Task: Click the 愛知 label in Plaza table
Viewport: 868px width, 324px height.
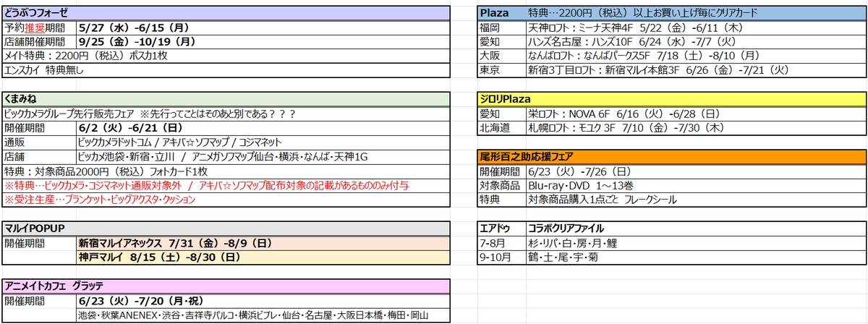Action: coord(501,41)
